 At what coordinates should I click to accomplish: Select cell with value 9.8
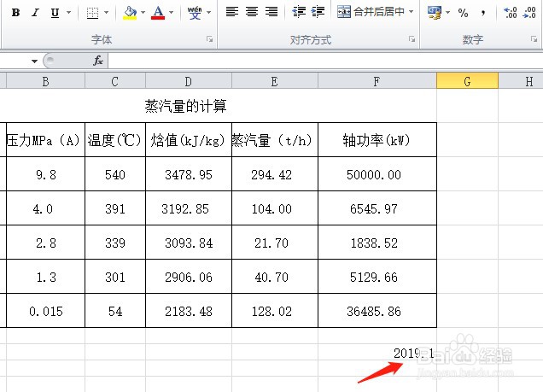tap(45, 174)
